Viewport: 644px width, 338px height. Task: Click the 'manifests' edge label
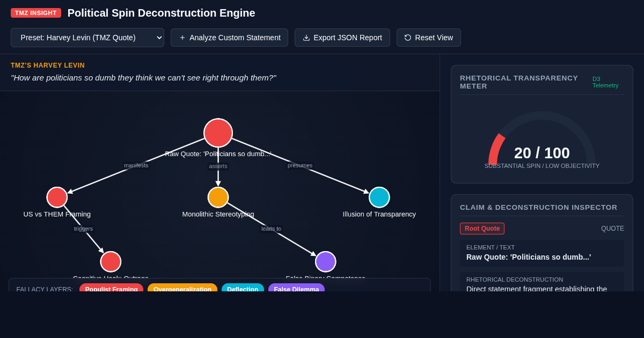coord(136,165)
